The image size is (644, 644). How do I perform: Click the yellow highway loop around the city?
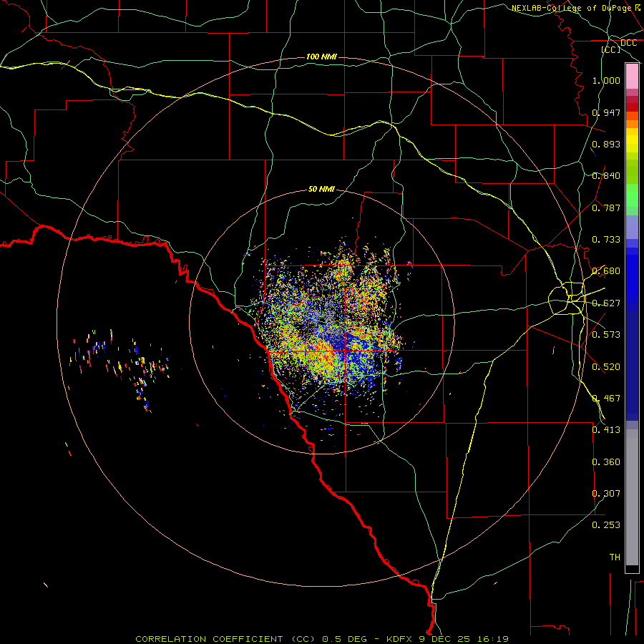(566, 298)
